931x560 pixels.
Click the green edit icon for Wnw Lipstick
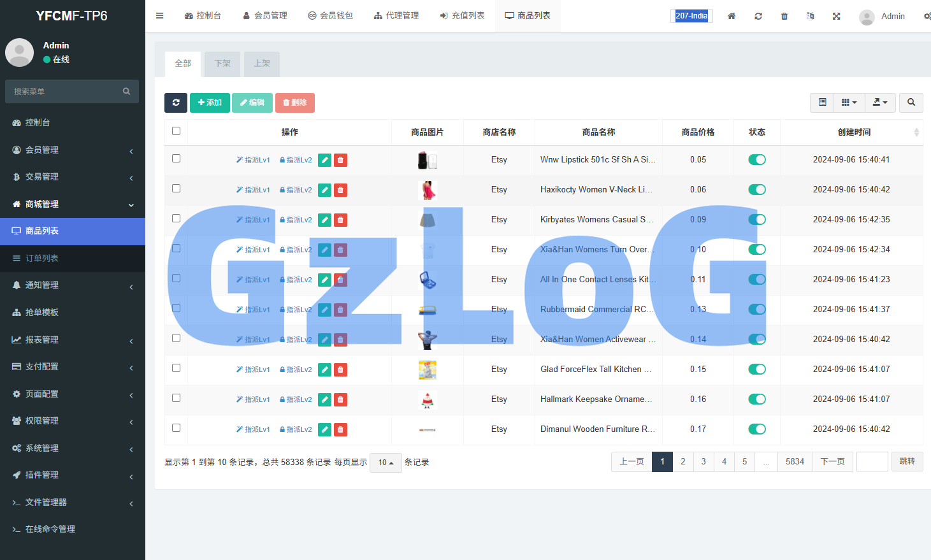(324, 160)
